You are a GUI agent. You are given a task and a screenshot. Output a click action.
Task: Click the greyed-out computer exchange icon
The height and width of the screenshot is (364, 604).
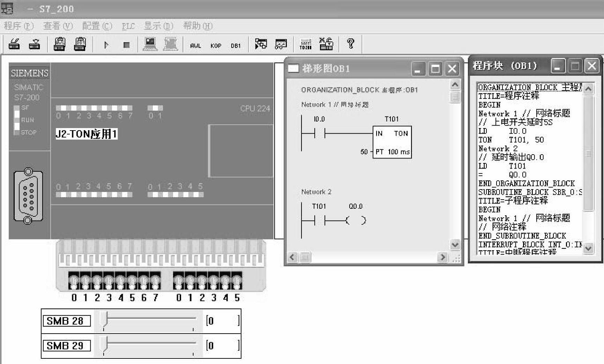tap(171, 44)
